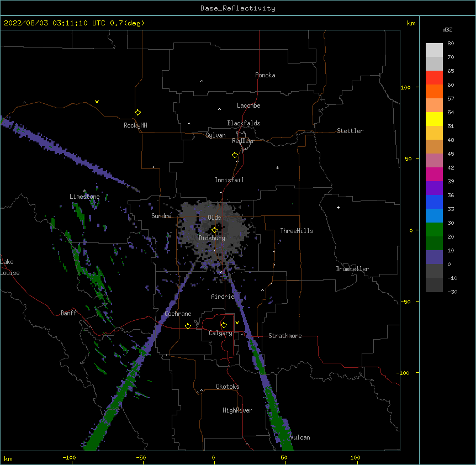
Task: Pick the purple 36–39 dBZ legend swatch
Action: click(434, 188)
